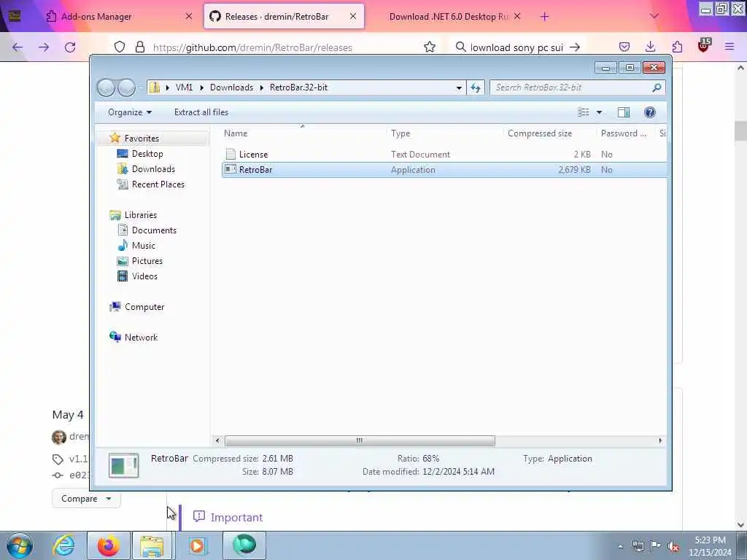Open a new Firefox tab
Viewport: 747px width, 560px height.
(x=544, y=17)
